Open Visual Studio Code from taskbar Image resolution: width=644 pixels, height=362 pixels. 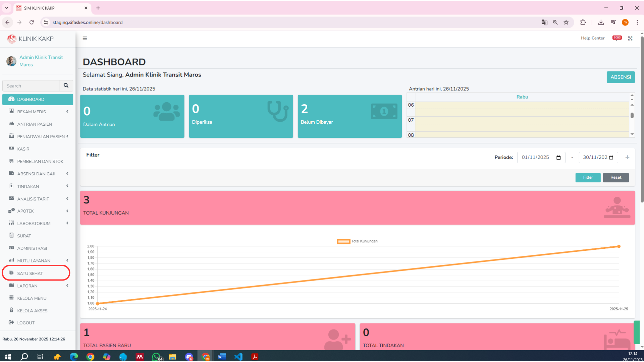238,357
